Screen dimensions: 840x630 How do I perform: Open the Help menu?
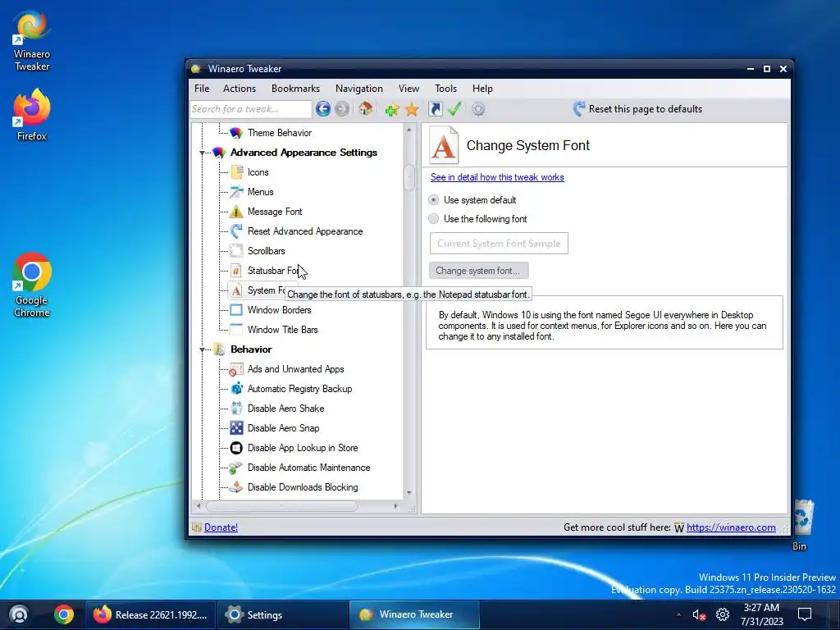pos(482,89)
